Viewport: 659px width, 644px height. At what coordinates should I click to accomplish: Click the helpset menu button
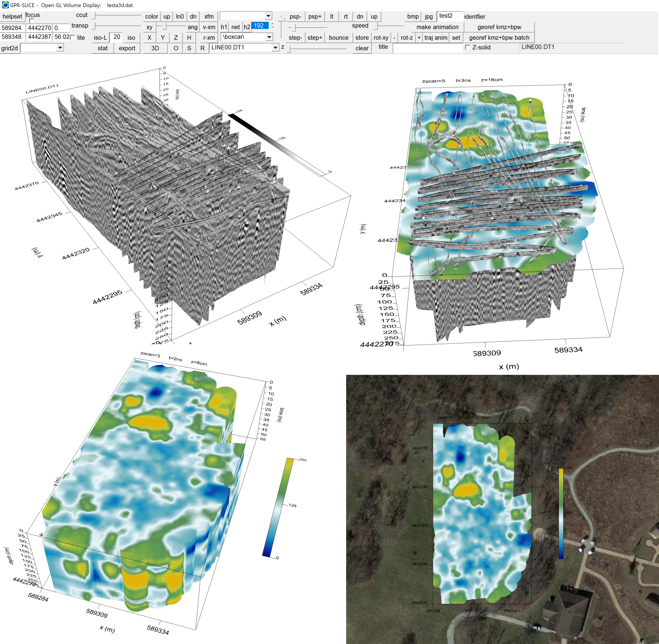(12, 16)
